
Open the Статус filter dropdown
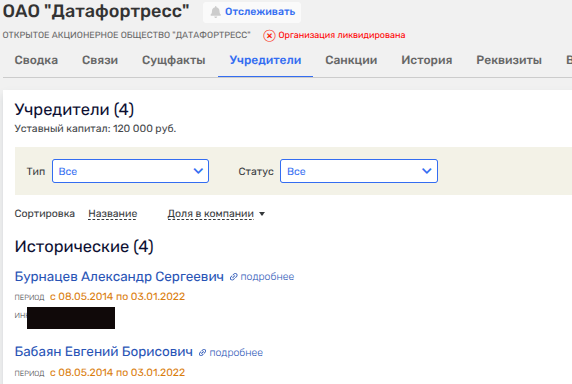(x=359, y=171)
